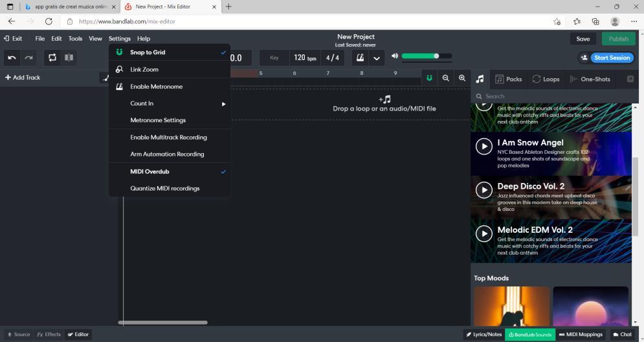Click the Undo arrow icon
The height and width of the screenshot is (342, 644).
(x=12, y=58)
